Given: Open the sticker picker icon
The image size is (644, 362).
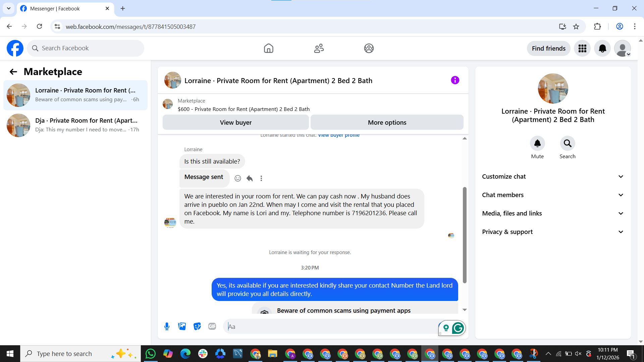Looking at the screenshot, I should pos(197,326).
